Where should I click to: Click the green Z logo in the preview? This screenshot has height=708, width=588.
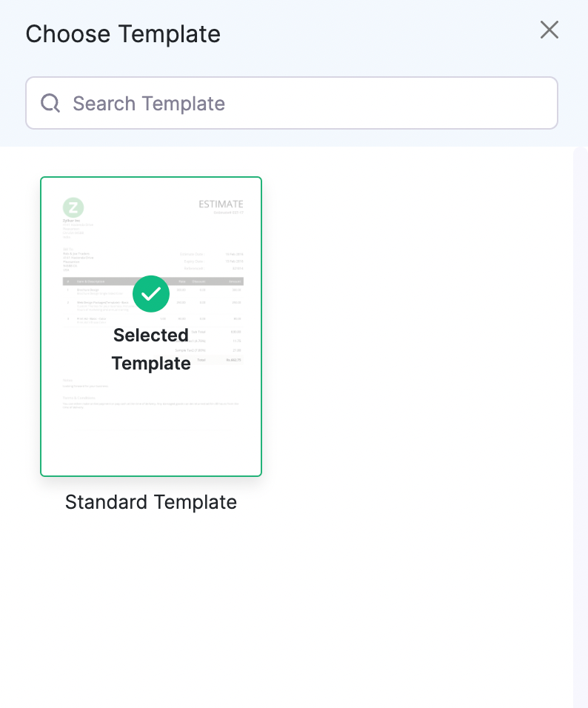pos(73,207)
